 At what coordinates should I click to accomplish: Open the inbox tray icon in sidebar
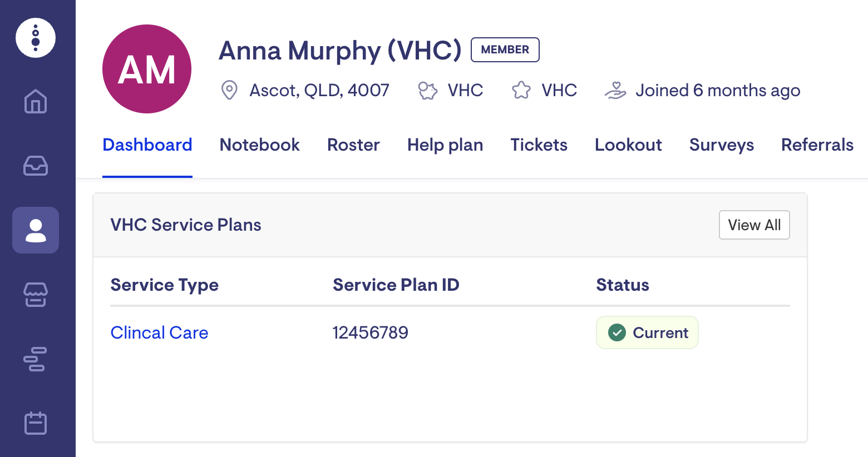click(x=36, y=166)
